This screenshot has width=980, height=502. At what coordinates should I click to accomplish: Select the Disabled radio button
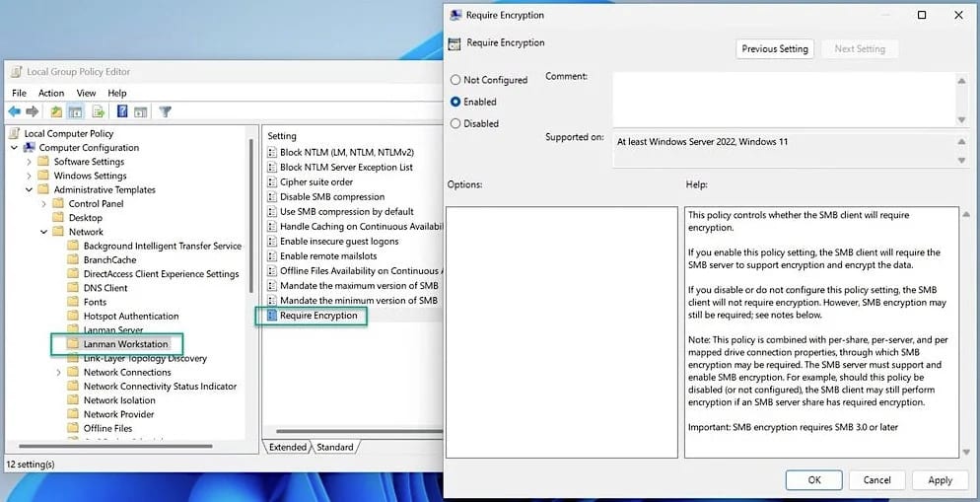pos(455,124)
